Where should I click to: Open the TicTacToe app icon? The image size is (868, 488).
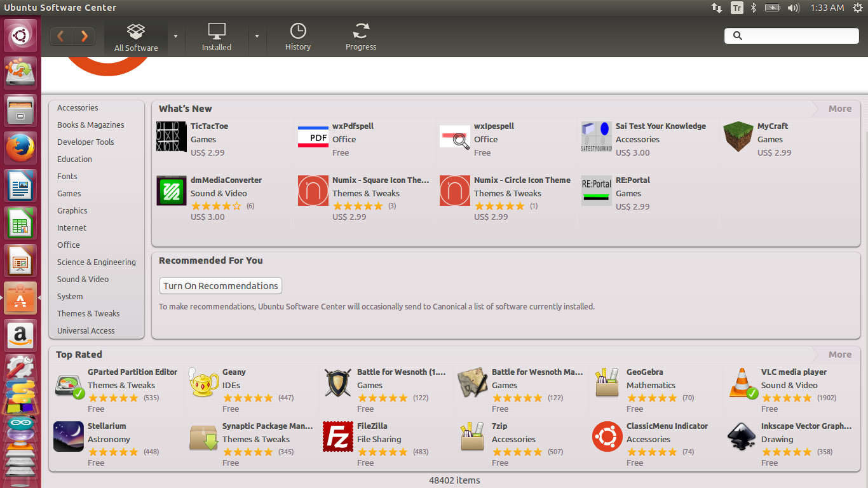click(x=172, y=137)
